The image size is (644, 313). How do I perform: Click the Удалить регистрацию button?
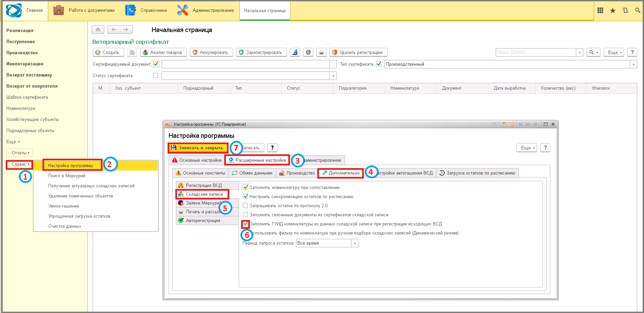point(358,52)
